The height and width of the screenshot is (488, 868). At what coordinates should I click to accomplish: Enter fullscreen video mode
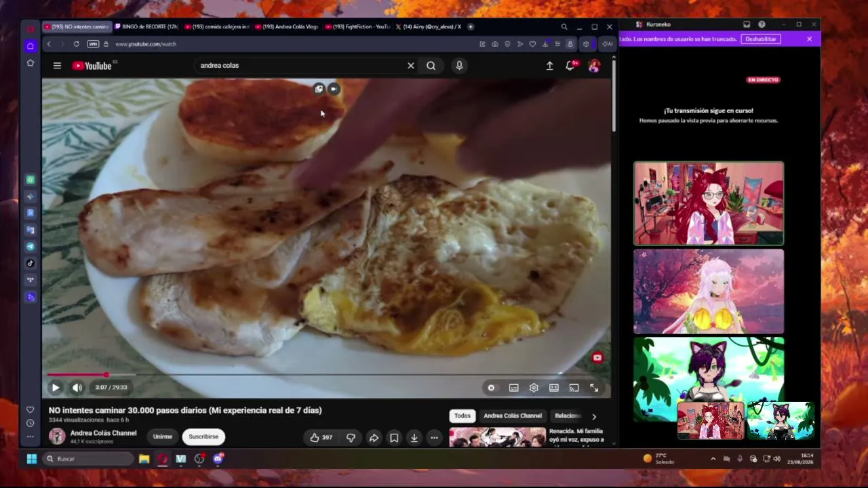594,388
